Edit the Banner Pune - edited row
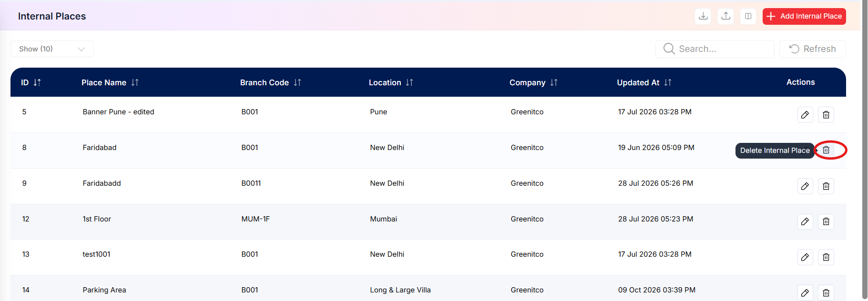 pos(805,115)
